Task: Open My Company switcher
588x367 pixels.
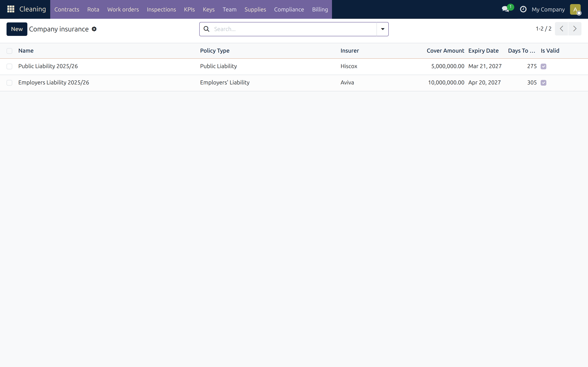Action: pyautogui.click(x=548, y=9)
